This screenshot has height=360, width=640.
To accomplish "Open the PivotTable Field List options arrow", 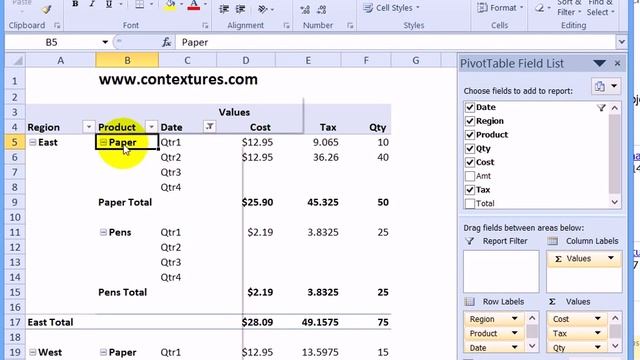I will 599,63.
